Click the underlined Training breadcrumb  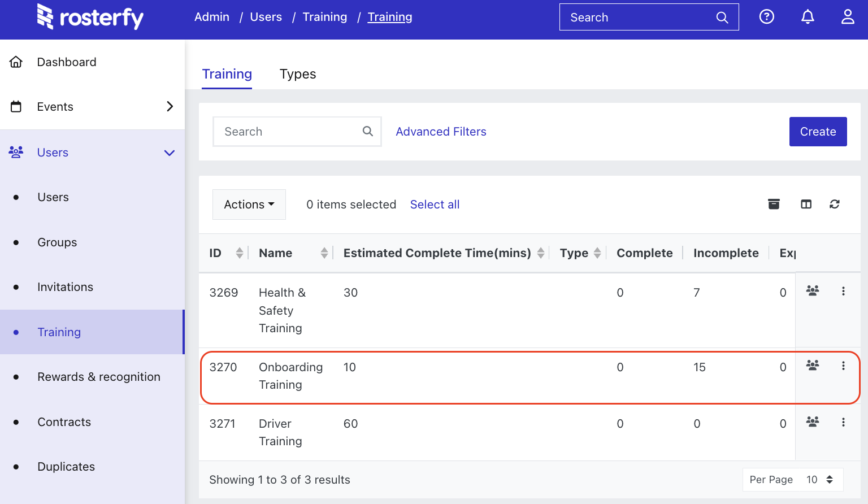click(390, 17)
